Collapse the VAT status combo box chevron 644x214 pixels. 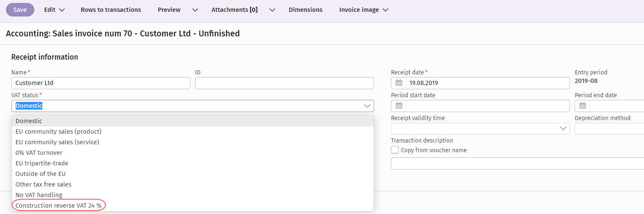(366, 106)
